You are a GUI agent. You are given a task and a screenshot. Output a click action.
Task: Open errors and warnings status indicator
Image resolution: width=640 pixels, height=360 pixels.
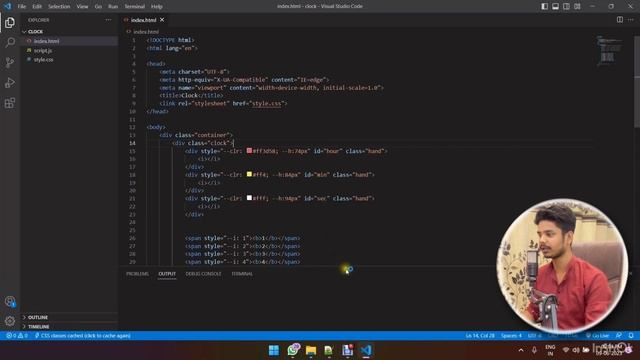pos(17,336)
